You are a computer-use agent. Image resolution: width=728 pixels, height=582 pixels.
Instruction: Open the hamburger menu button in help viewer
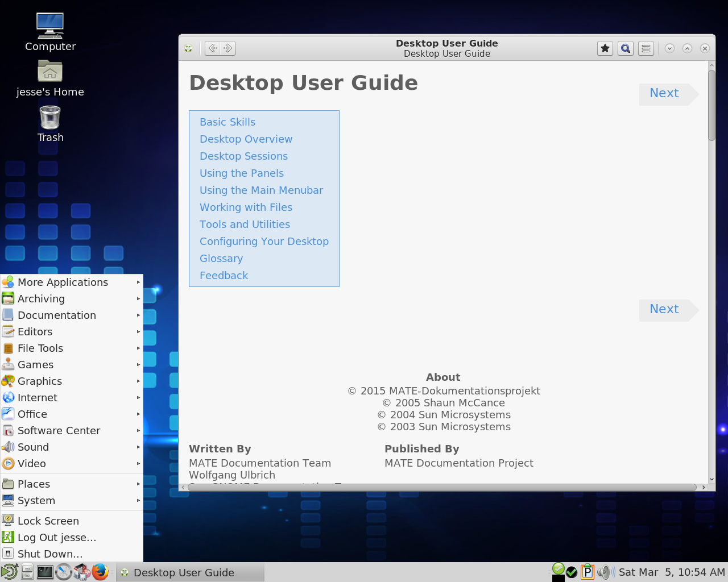tap(646, 48)
